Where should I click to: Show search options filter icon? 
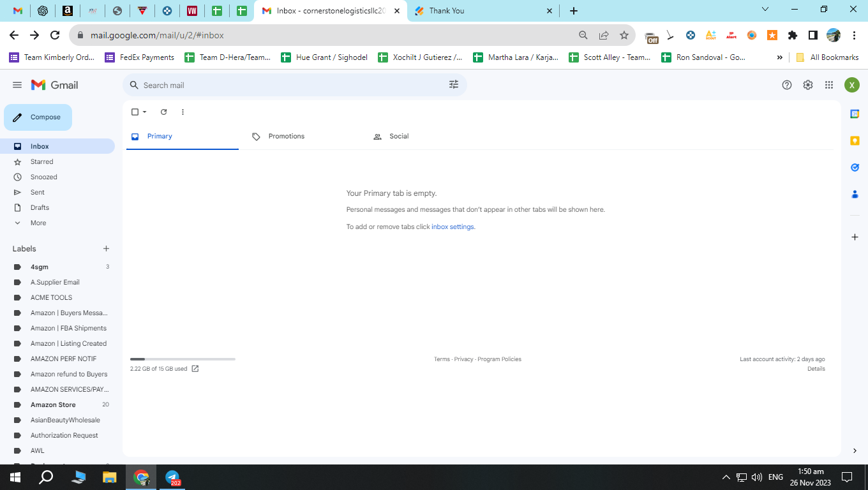454,85
